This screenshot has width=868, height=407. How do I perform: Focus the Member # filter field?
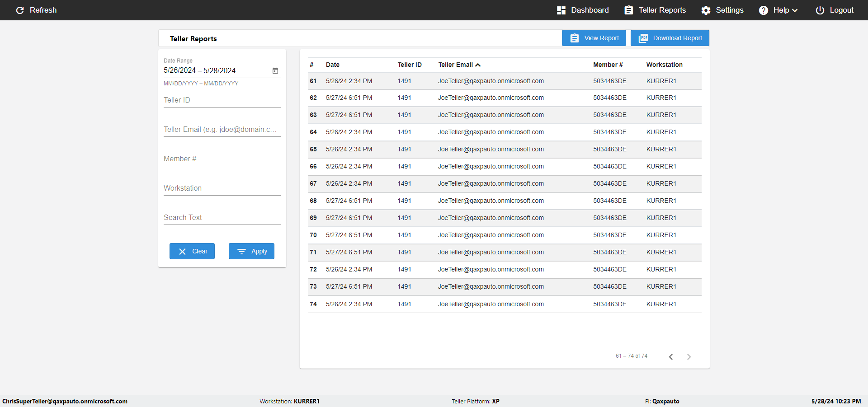(222, 159)
